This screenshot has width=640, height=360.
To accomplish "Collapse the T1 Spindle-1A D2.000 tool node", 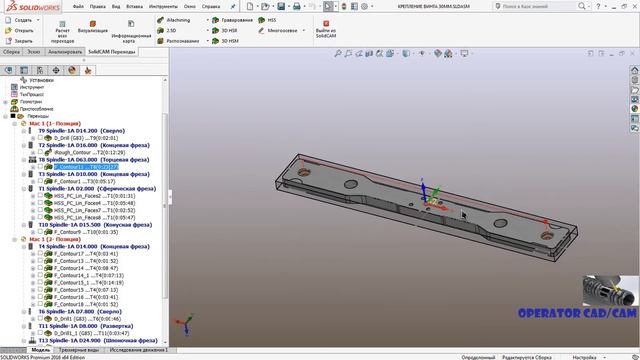I will (24, 189).
